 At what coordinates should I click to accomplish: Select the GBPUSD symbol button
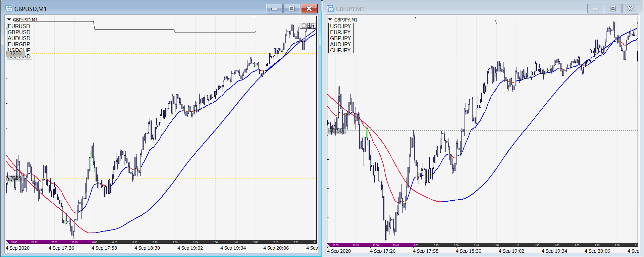pos(19,32)
